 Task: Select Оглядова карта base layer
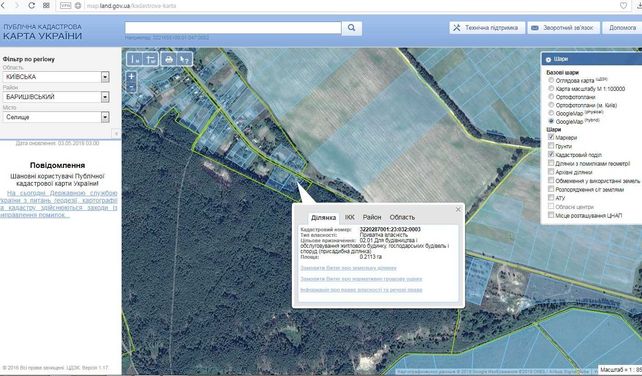click(x=551, y=80)
